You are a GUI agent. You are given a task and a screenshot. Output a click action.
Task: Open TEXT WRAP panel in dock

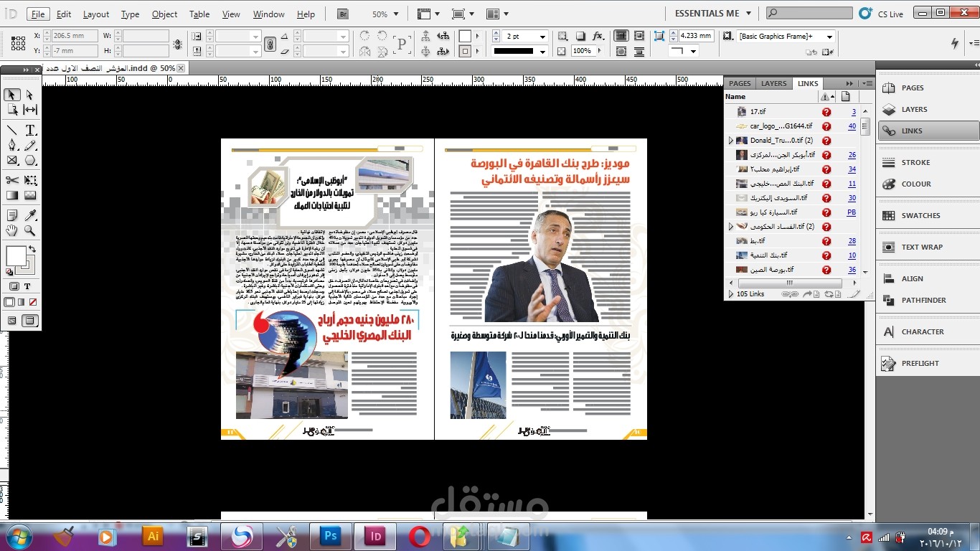tap(928, 247)
